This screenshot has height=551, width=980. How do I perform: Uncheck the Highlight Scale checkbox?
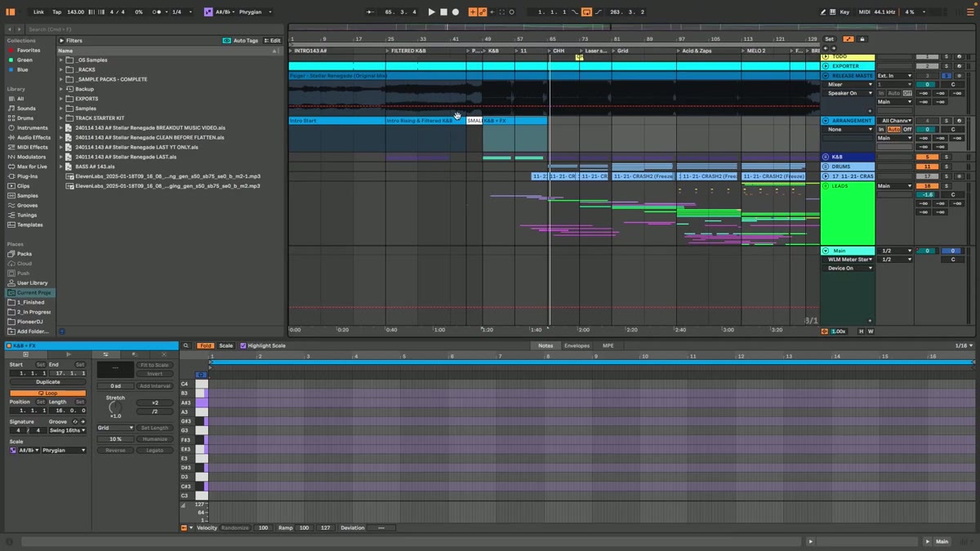click(x=243, y=345)
